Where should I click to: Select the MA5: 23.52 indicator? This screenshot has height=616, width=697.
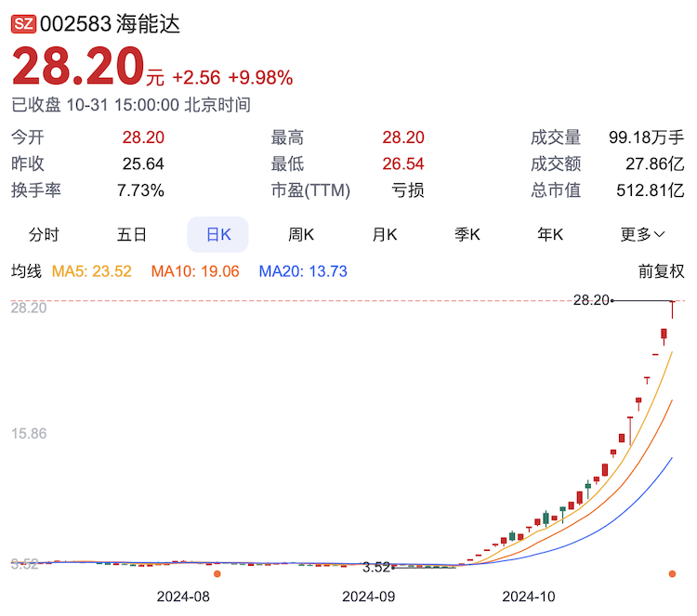(92, 271)
